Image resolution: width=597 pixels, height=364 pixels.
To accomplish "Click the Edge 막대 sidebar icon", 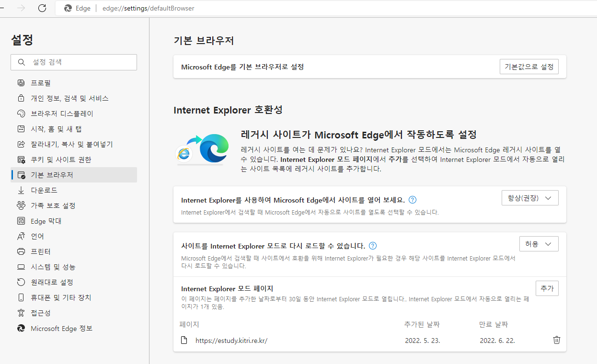I will [x=21, y=221].
